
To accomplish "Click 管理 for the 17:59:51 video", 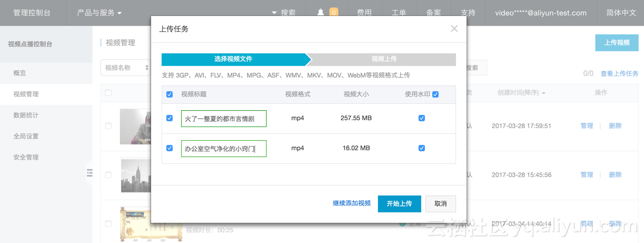I will tap(587, 126).
